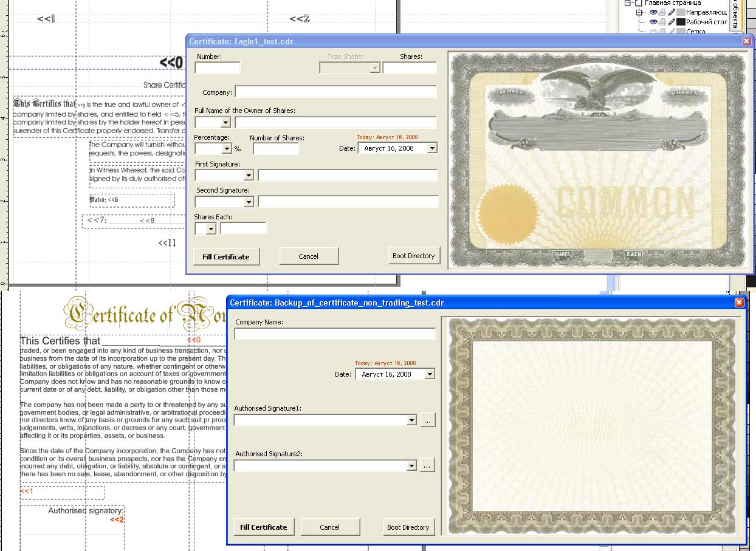Click black color swatch of Рабочий стол layer

coord(681,22)
